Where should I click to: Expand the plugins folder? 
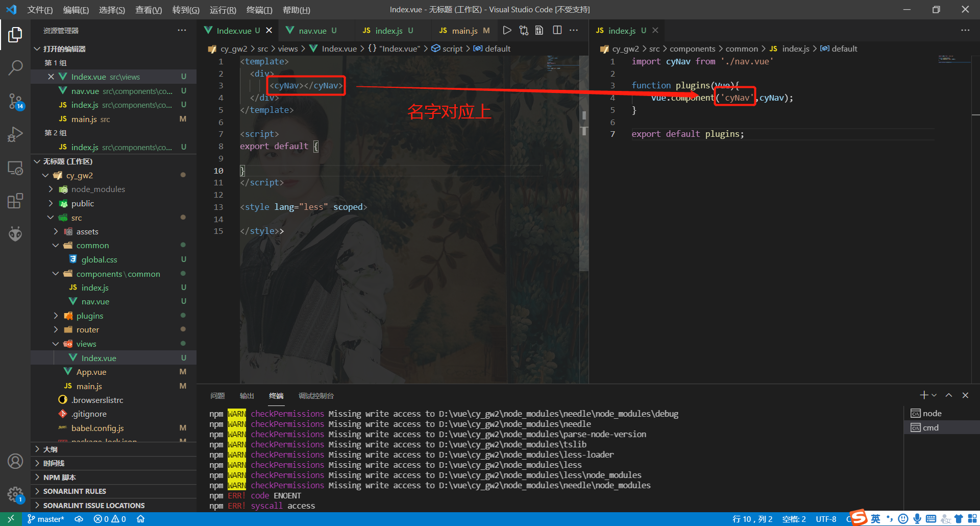[56, 316]
